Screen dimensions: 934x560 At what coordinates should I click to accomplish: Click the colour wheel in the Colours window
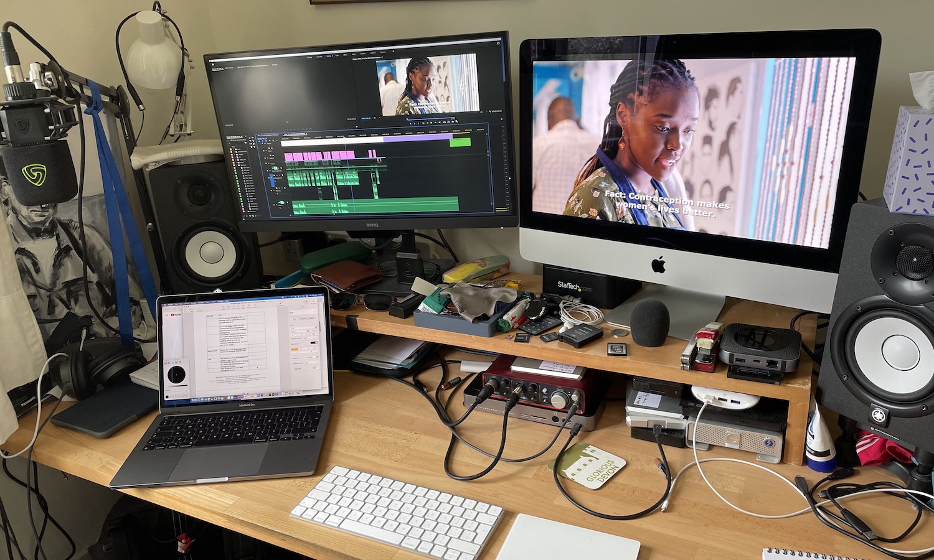[x=176, y=375]
